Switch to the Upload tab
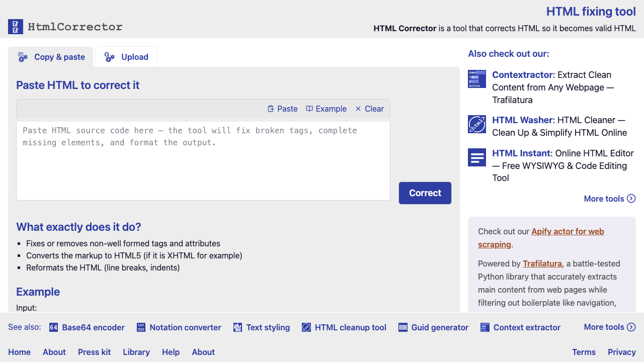This screenshot has height=362, width=644. (126, 57)
